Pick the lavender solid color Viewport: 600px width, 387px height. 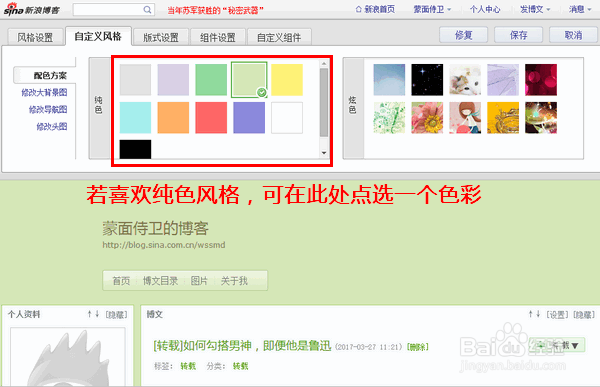[173, 80]
